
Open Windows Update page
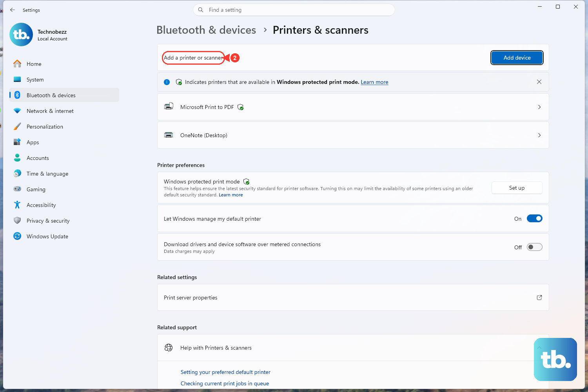pyautogui.click(x=64, y=236)
